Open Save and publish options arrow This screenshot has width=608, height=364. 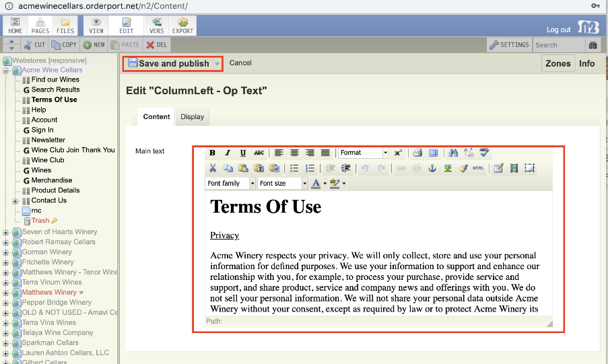tap(217, 63)
